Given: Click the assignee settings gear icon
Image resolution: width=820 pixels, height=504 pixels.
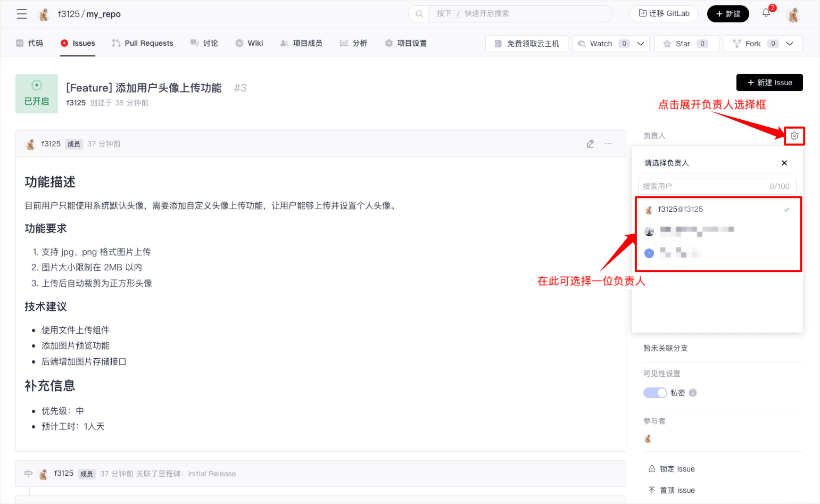Looking at the screenshot, I should tap(794, 136).
